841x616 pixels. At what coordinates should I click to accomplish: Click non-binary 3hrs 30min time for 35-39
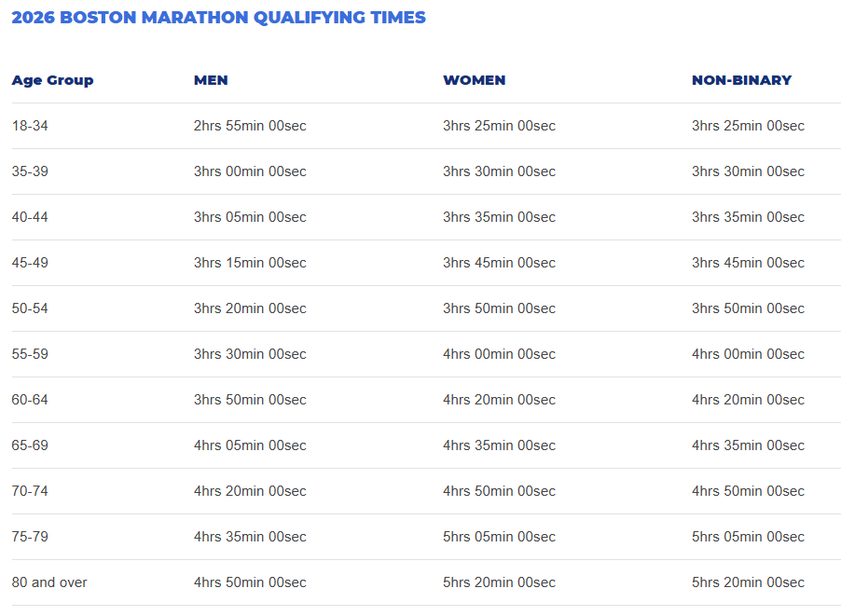[x=748, y=171]
